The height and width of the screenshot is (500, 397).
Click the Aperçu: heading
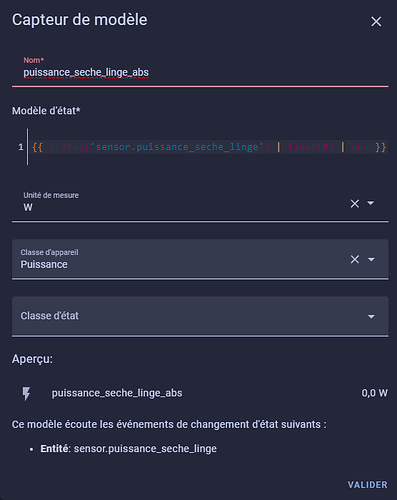pyautogui.click(x=32, y=359)
